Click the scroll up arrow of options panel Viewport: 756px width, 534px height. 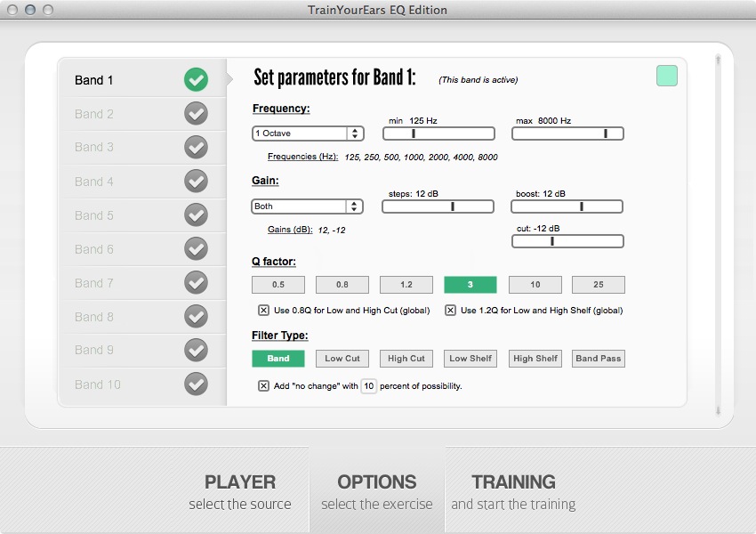pos(718,60)
